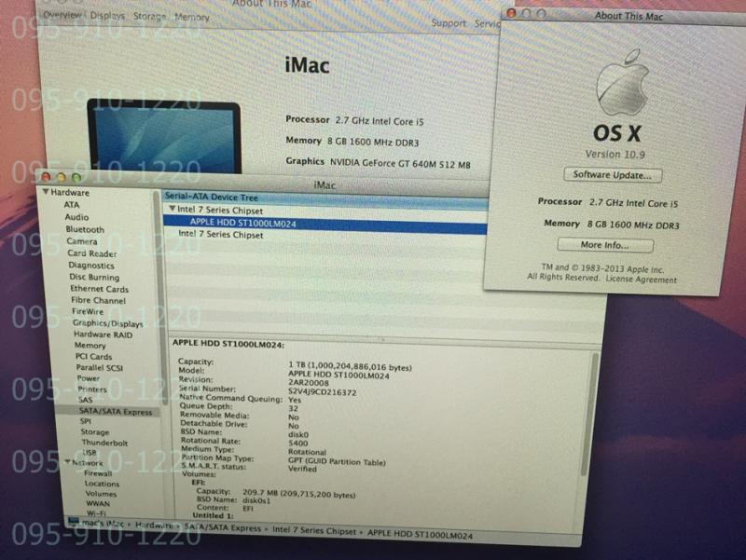Click the More Info button
This screenshot has height=560, width=746.
(604, 246)
